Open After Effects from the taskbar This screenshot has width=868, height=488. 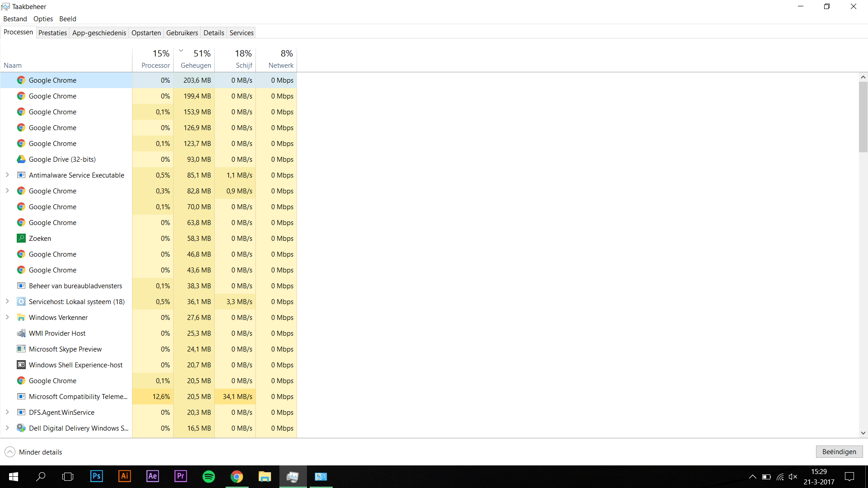click(x=152, y=476)
